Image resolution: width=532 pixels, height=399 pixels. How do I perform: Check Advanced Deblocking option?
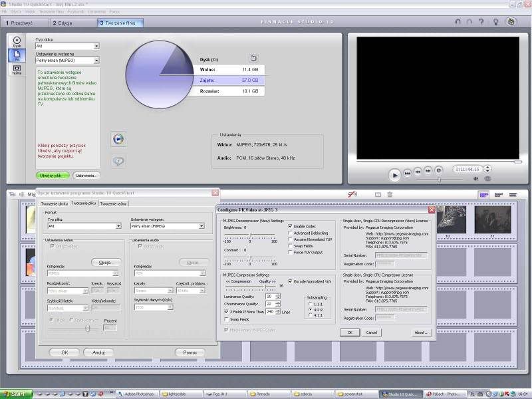[290, 233]
